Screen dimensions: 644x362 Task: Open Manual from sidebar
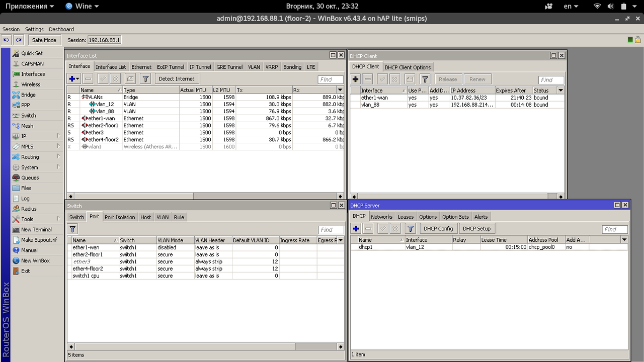29,250
